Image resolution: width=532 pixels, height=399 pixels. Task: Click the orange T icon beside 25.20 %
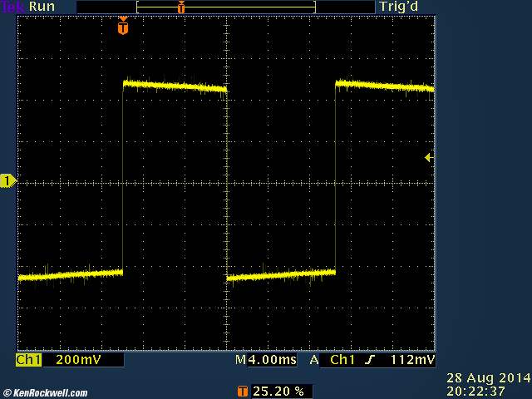[243, 390]
